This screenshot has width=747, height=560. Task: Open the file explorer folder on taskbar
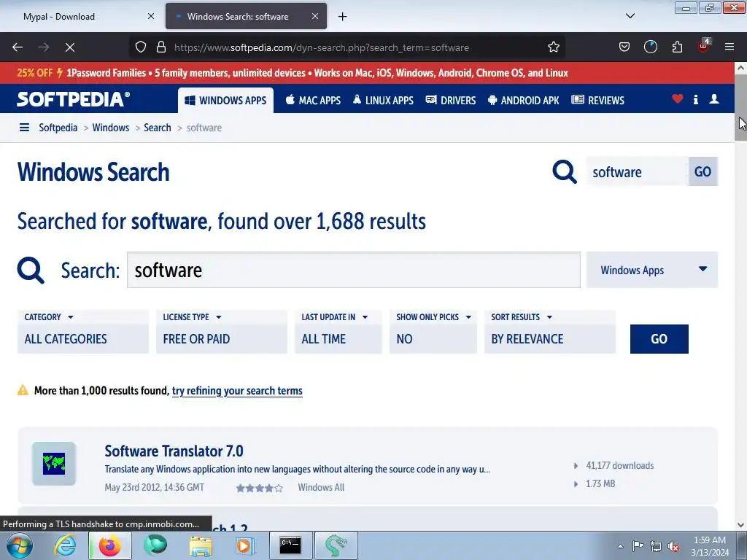tap(201, 545)
